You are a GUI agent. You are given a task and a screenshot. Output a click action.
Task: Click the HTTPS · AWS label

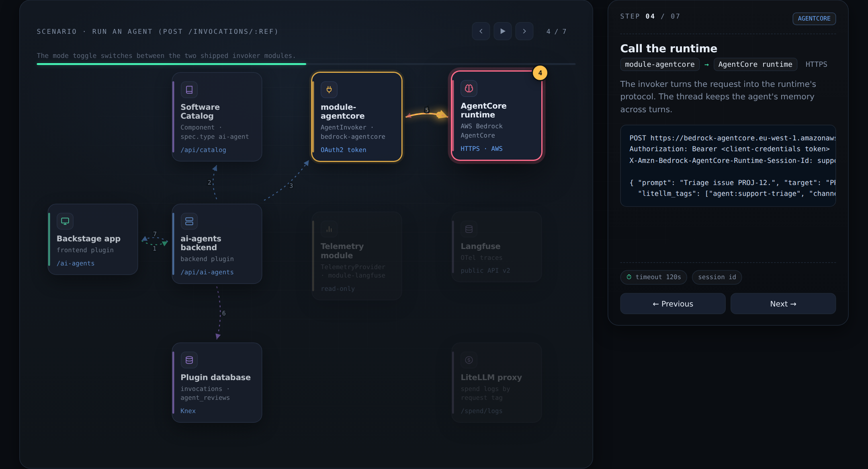click(x=481, y=149)
